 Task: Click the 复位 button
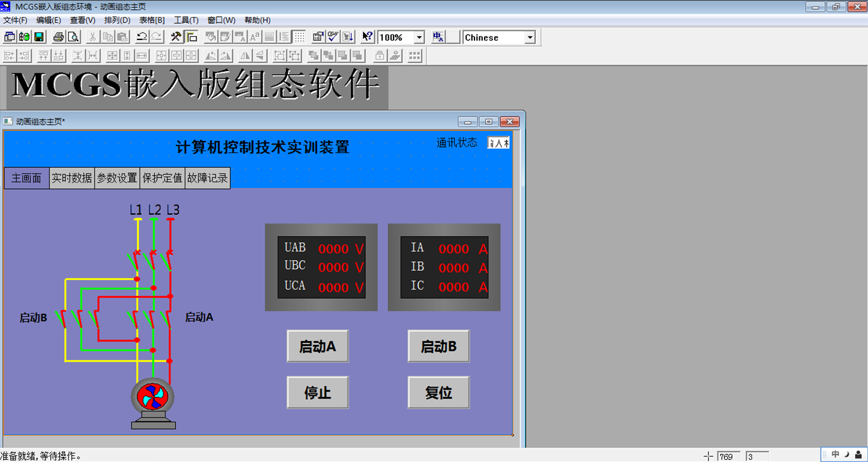[438, 393]
